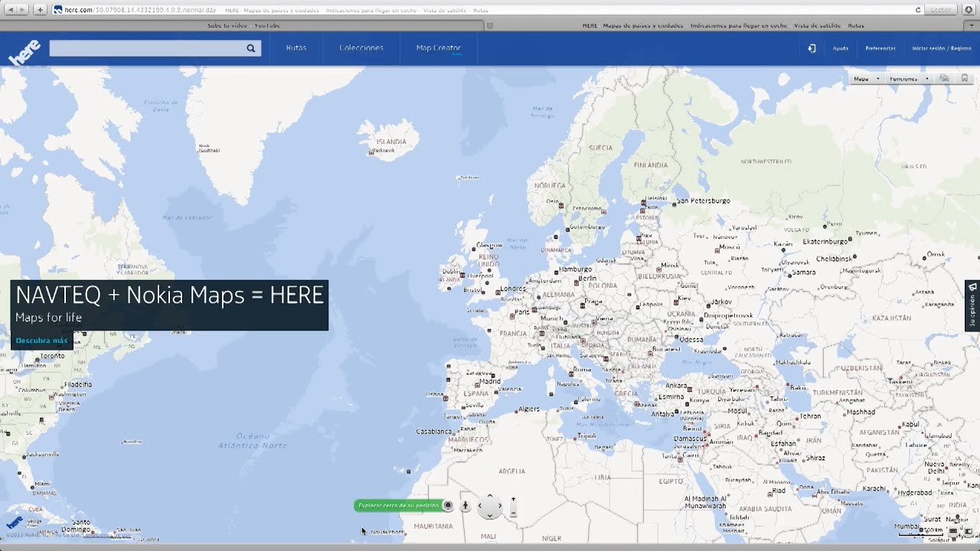The height and width of the screenshot is (551, 980).
Task: Click the search magnifier icon
Action: pos(250,48)
